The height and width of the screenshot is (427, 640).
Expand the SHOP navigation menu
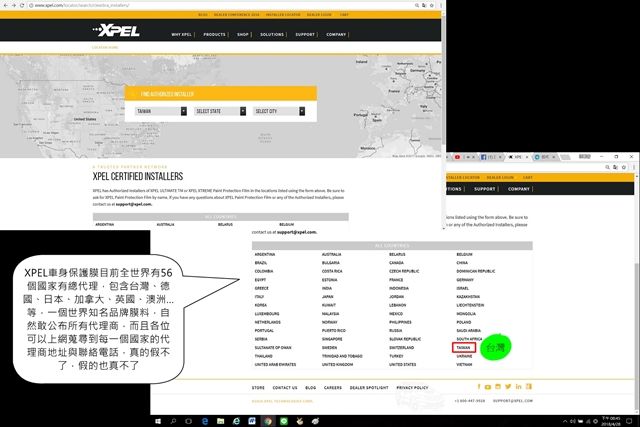coord(243,35)
